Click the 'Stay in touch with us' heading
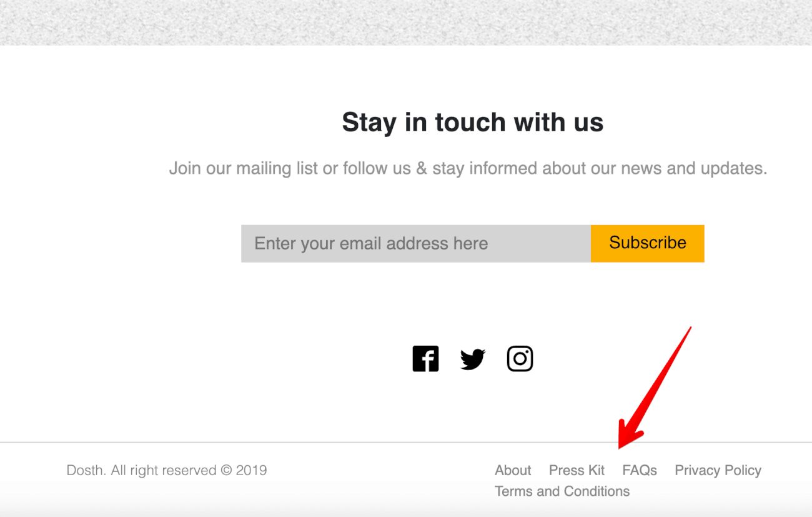 tap(473, 122)
